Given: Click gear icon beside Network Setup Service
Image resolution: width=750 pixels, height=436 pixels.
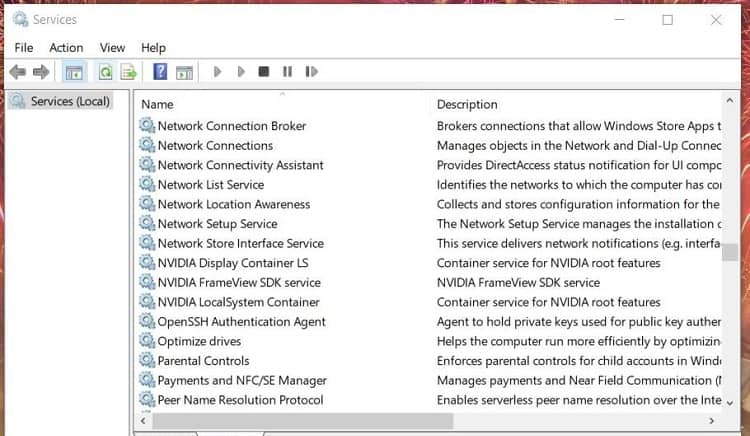Looking at the screenshot, I should 147,223.
